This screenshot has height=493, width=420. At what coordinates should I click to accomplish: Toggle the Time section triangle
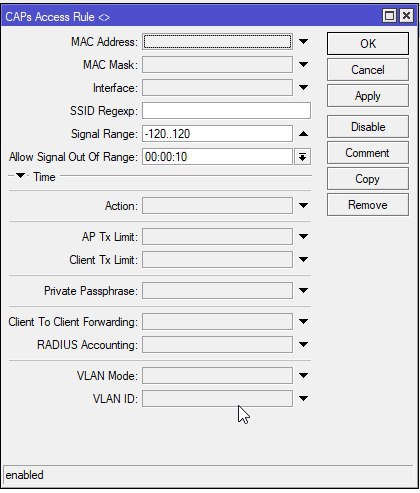tap(20, 176)
